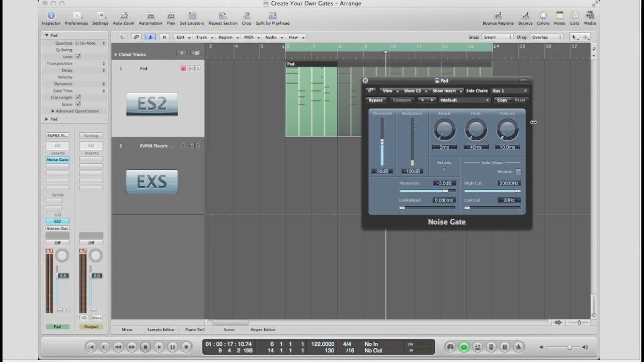Toggle the Clip Length checkbox
This screenshot has height=362, width=644.
78,98
